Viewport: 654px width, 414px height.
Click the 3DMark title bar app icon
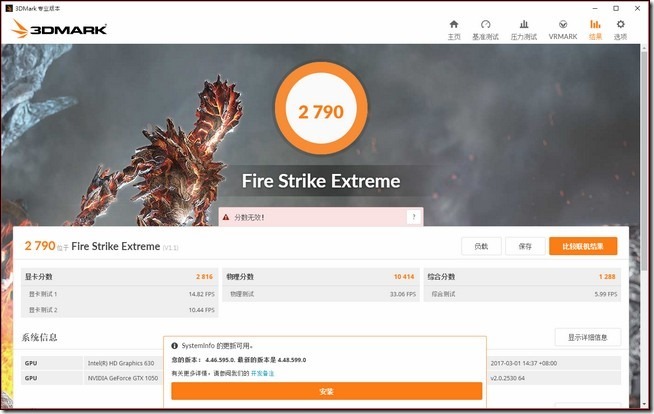click(x=9, y=8)
